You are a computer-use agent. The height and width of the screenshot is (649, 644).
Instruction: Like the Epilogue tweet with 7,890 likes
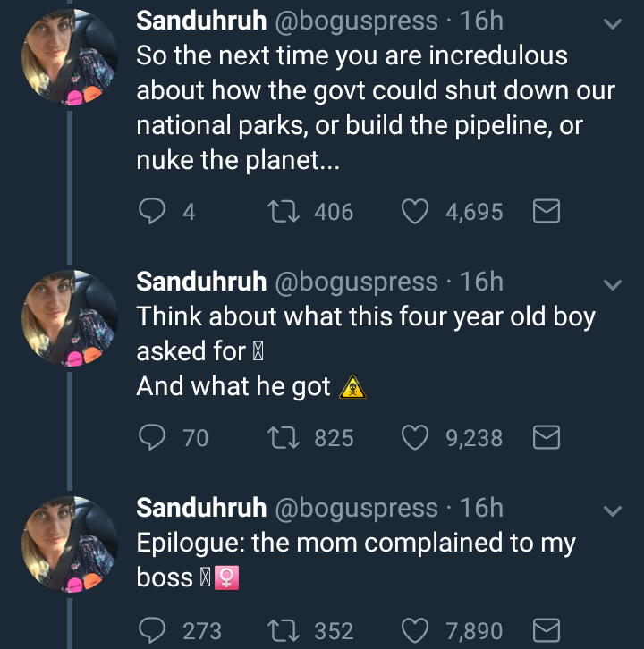[413, 631]
